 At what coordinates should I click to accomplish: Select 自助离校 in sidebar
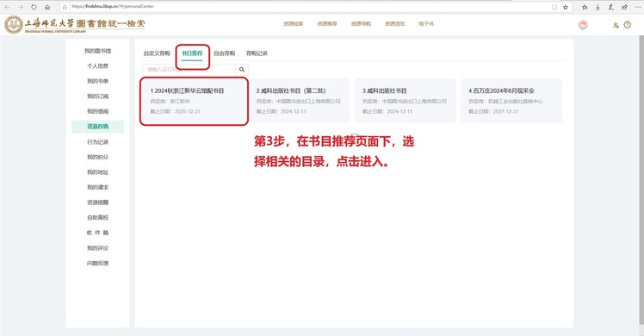click(98, 218)
